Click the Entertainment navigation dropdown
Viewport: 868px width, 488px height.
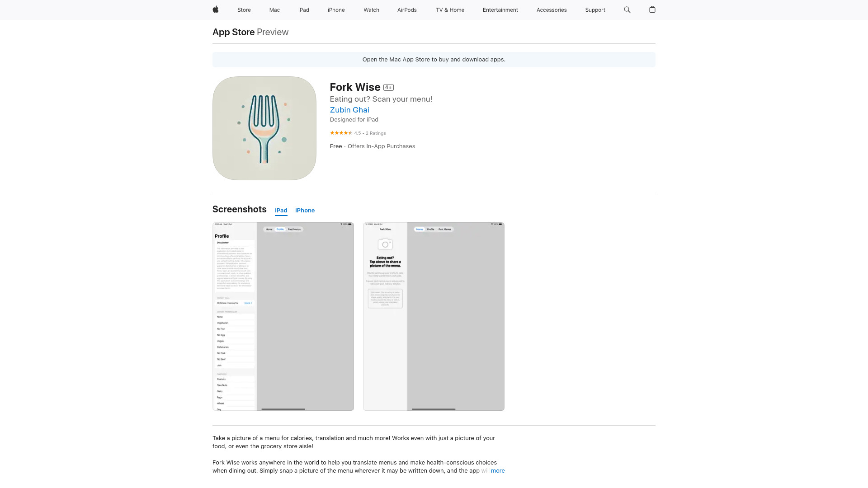(500, 9)
